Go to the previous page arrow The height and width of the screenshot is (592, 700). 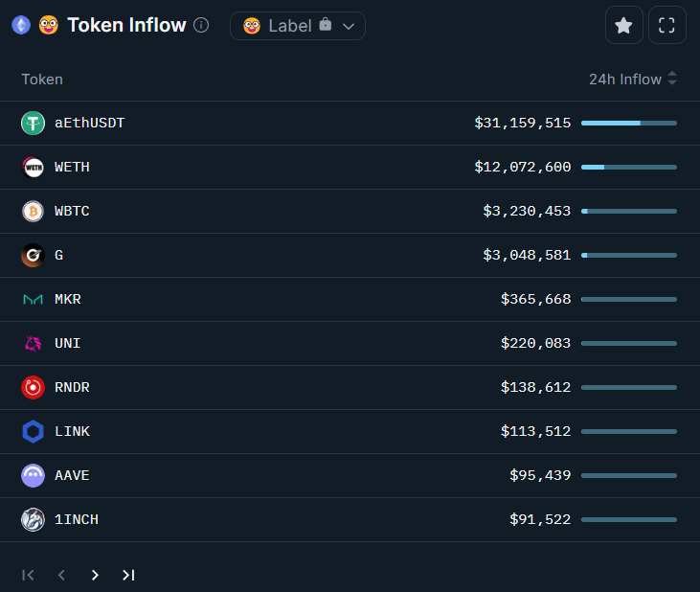point(61,575)
